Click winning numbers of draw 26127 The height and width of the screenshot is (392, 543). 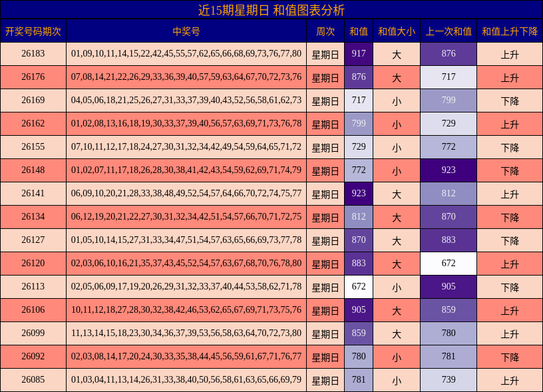click(x=186, y=240)
